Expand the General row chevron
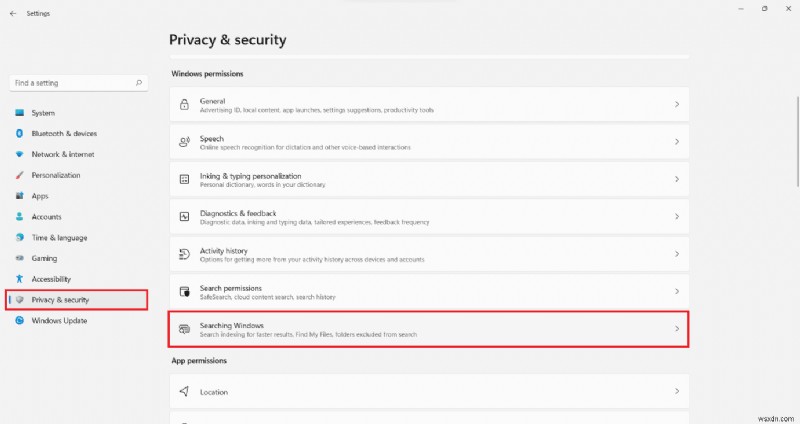The image size is (800, 424). 677,104
